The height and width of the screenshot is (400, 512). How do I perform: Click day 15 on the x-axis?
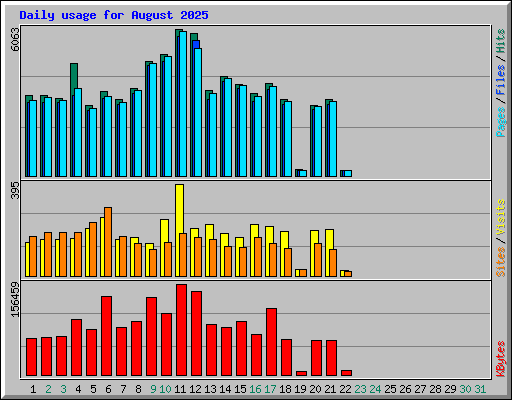[240, 389]
